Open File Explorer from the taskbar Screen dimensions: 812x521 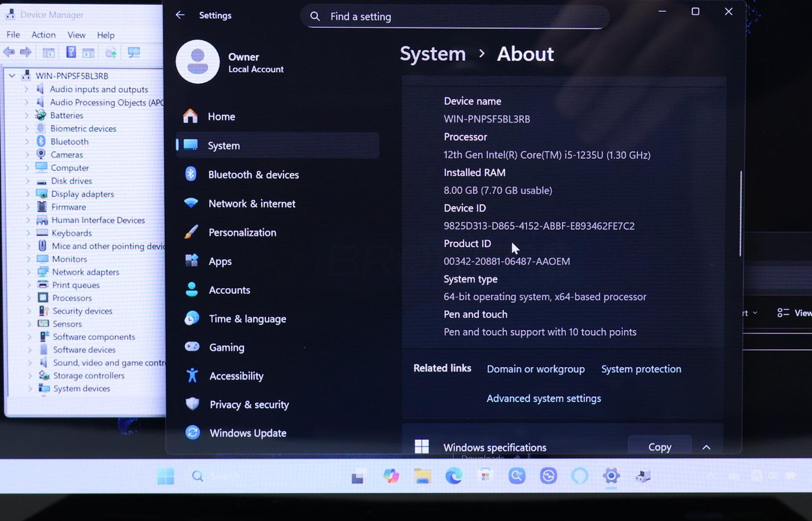tap(422, 476)
